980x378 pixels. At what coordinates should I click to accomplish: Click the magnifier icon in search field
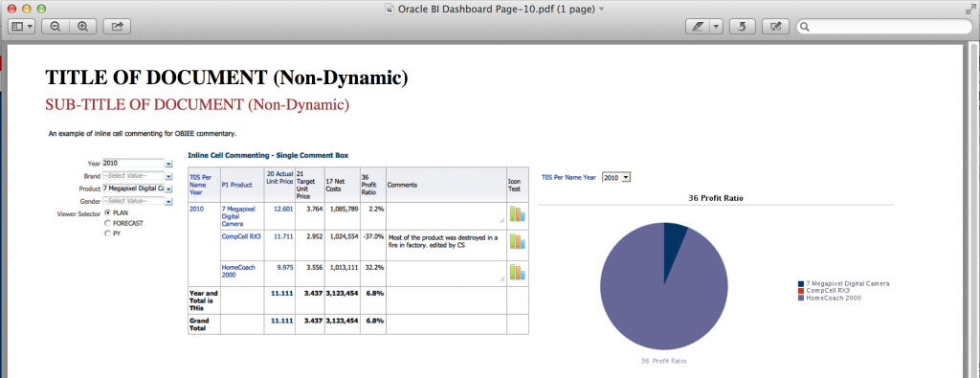(805, 27)
